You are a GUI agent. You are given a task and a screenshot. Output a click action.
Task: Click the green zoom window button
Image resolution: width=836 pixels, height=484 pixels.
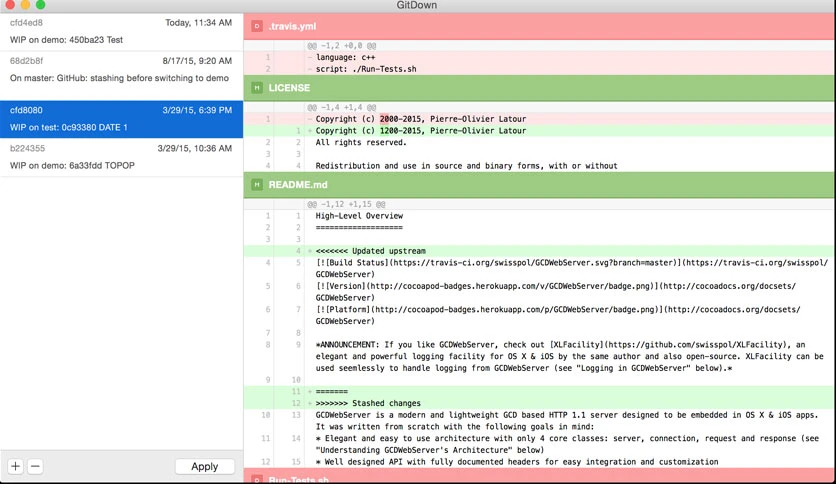tap(41, 5)
